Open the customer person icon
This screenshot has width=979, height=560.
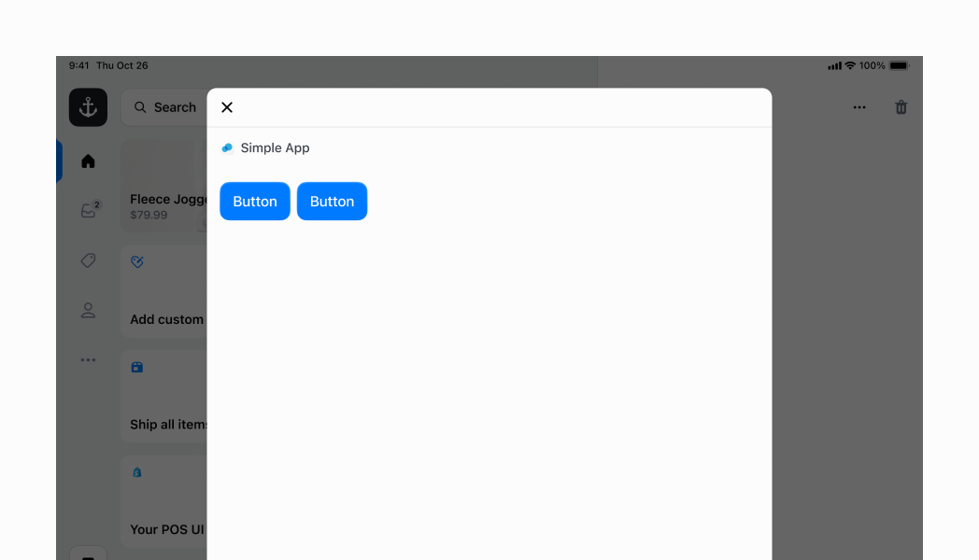click(x=88, y=310)
